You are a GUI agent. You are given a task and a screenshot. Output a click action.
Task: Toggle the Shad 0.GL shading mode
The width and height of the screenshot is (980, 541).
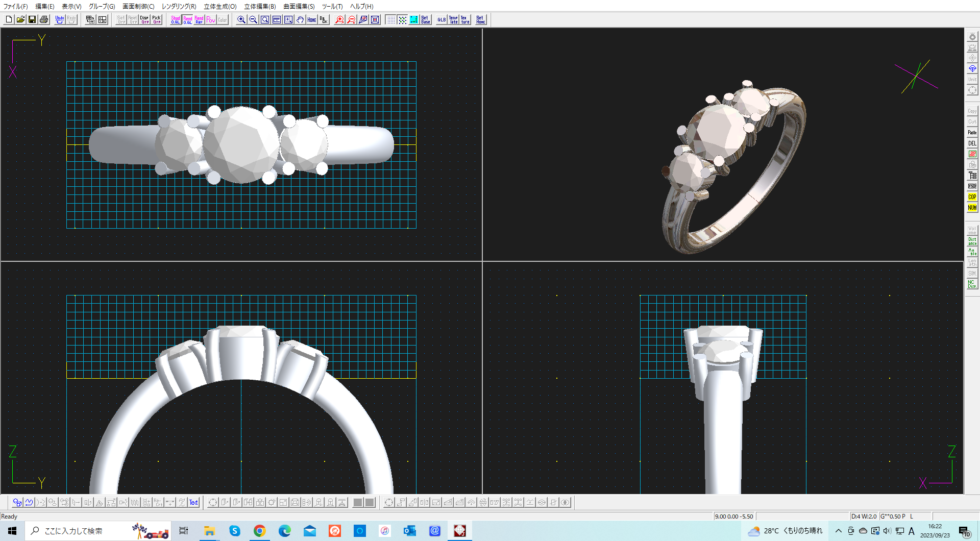coord(175,19)
